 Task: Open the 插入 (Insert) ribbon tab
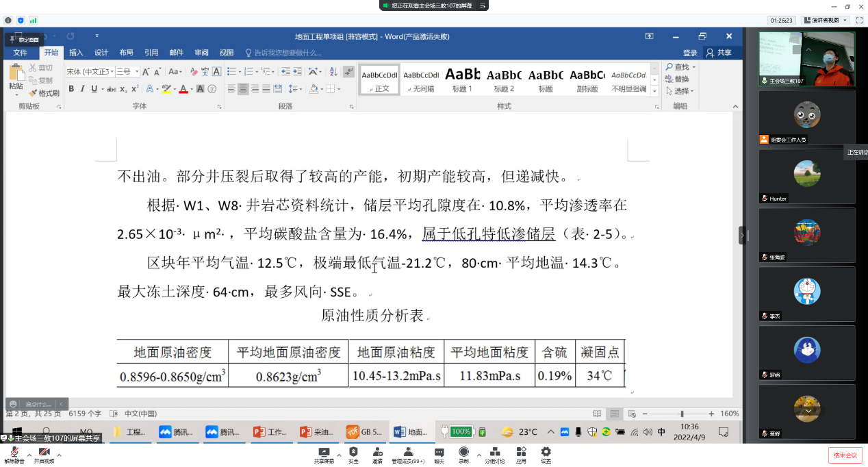pyautogui.click(x=76, y=53)
